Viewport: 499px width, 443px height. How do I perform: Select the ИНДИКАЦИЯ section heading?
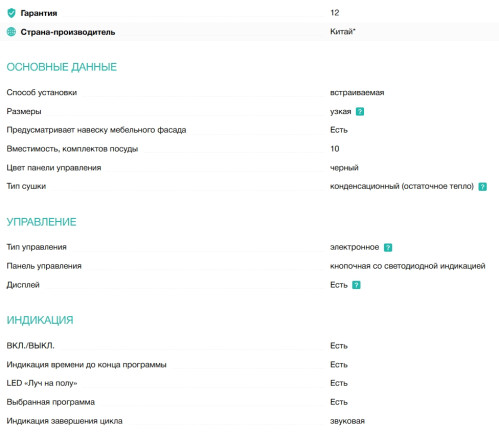click(40, 320)
